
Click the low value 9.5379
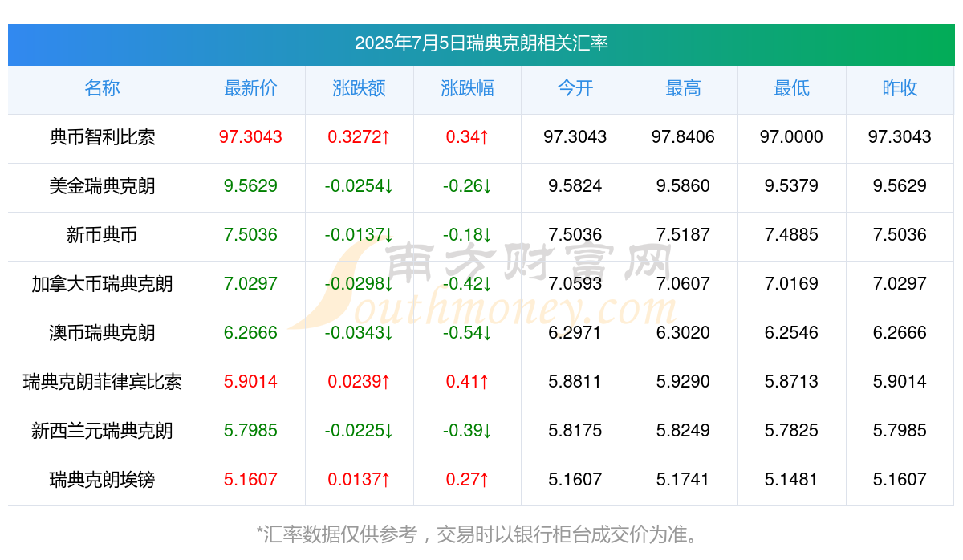tap(791, 186)
